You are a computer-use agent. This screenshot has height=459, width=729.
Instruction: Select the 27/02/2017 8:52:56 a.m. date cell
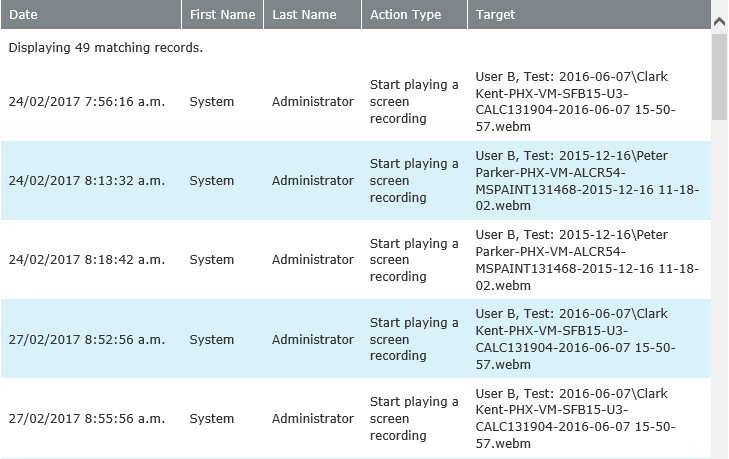[86, 340]
